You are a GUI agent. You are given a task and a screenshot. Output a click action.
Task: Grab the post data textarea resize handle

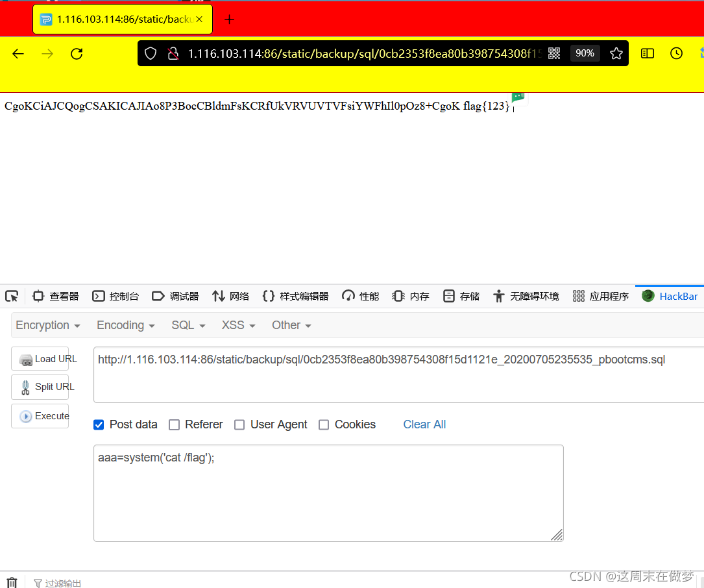tap(557, 535)
